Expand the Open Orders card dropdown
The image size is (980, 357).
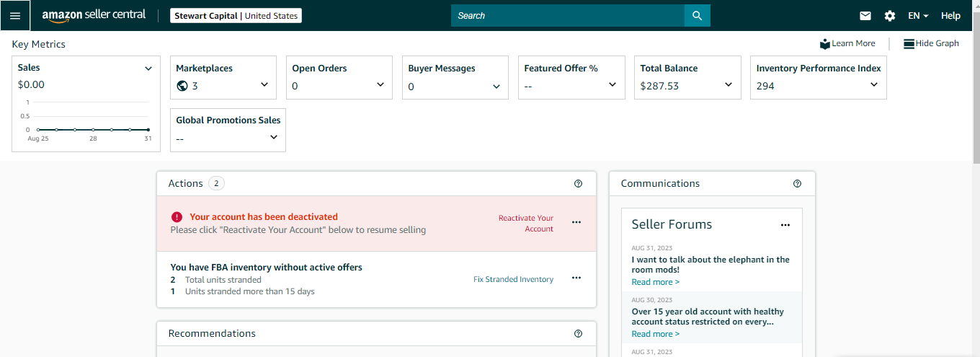tap(380, 84)
